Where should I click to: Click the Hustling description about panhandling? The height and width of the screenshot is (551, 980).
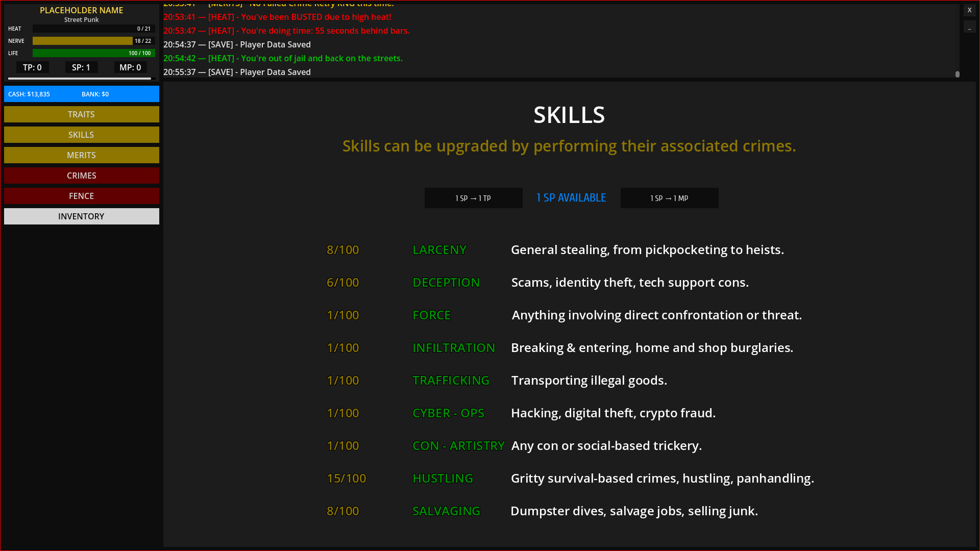[663, 478]
